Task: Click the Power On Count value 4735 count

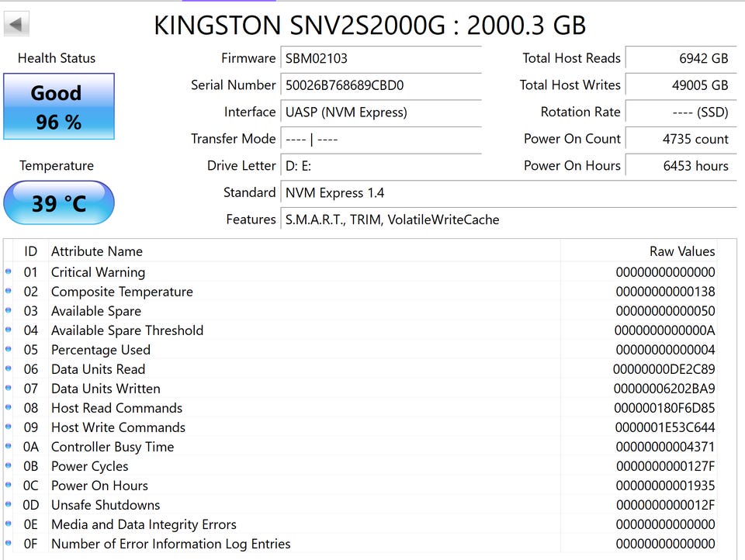Action: coord(681,139)
